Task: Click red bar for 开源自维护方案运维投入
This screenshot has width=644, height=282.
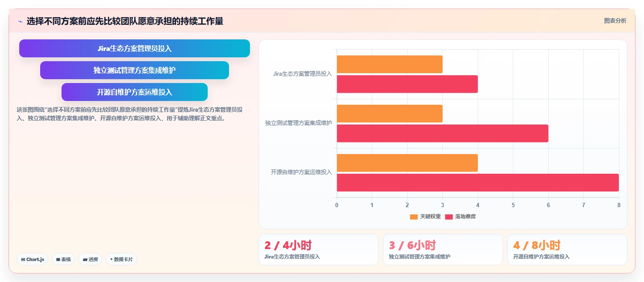Action: (x=478, y=183)
